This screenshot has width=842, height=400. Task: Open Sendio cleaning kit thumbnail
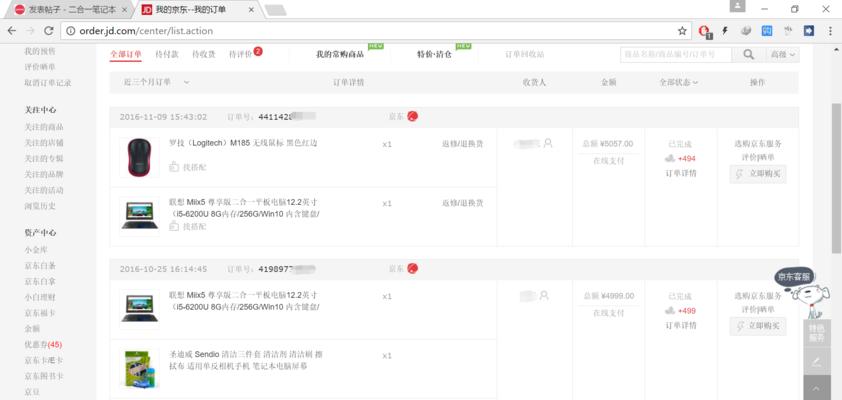coord(140,368)
